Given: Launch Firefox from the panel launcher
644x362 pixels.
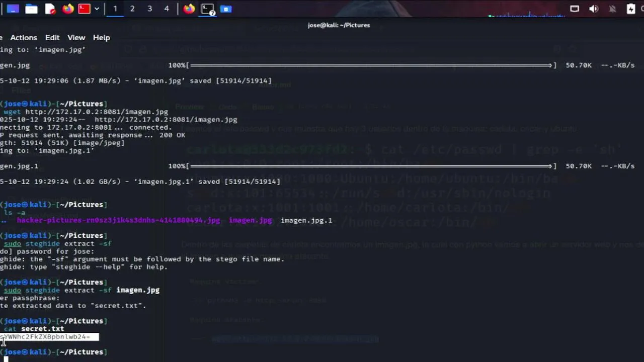Looking at the screenshot, I should [68, 9].
